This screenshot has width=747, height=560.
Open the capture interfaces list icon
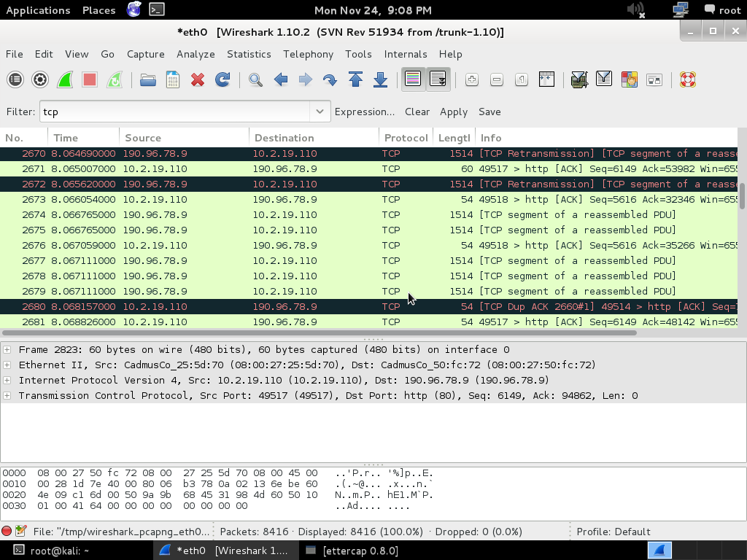(x=15, y=79)
